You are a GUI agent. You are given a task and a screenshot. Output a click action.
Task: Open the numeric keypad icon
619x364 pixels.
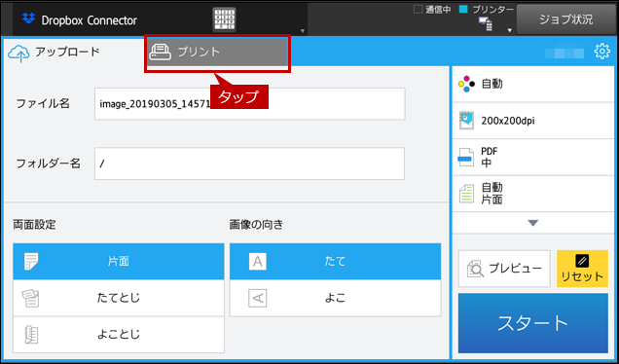coord(224,19)
